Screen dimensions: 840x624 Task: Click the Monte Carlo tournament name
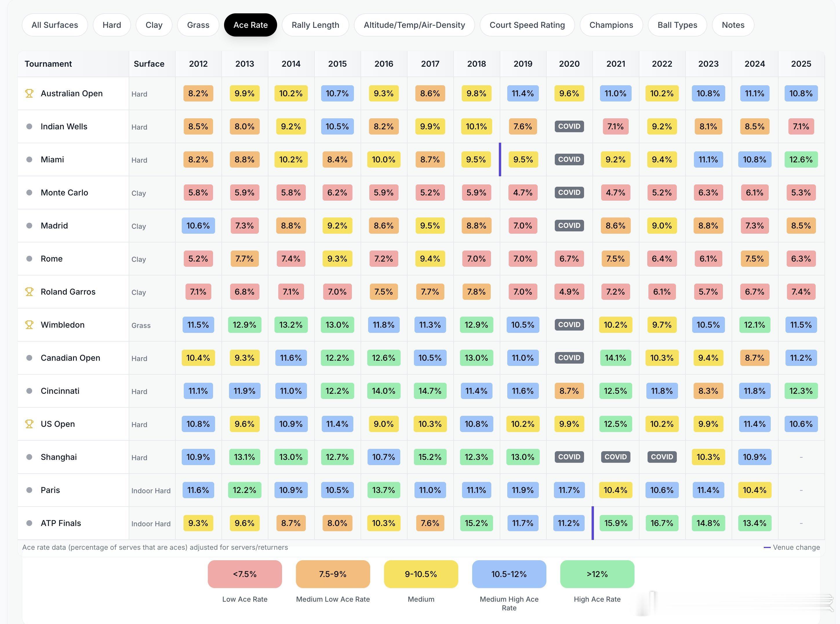[65, 193]
